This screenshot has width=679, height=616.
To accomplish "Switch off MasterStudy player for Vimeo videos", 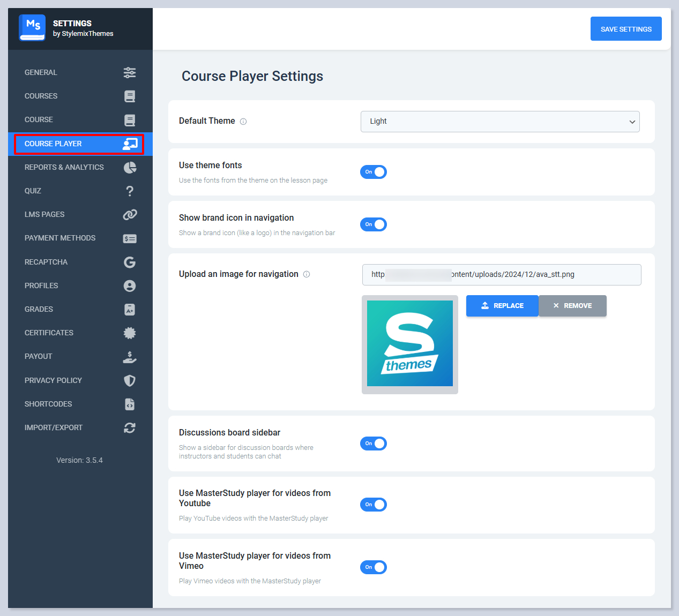I will tap(374, 567).
